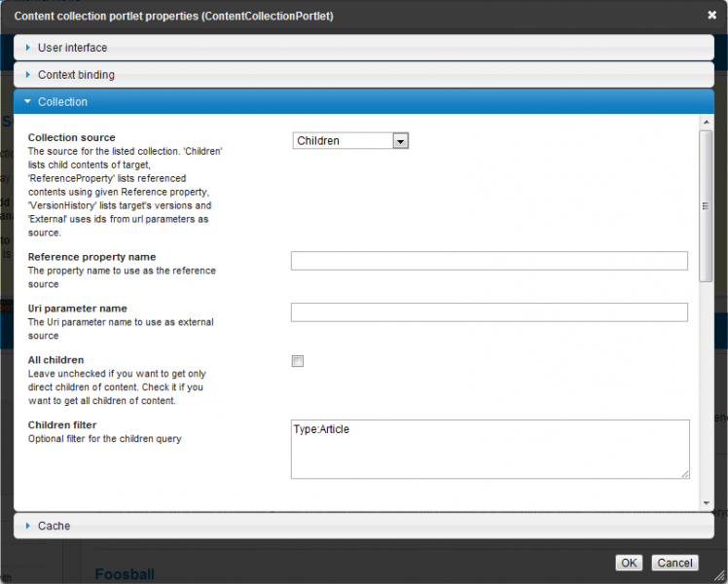Screen dimensions: 728x584
Task: Click the 'Collection source' label
Action: point(71,137)
